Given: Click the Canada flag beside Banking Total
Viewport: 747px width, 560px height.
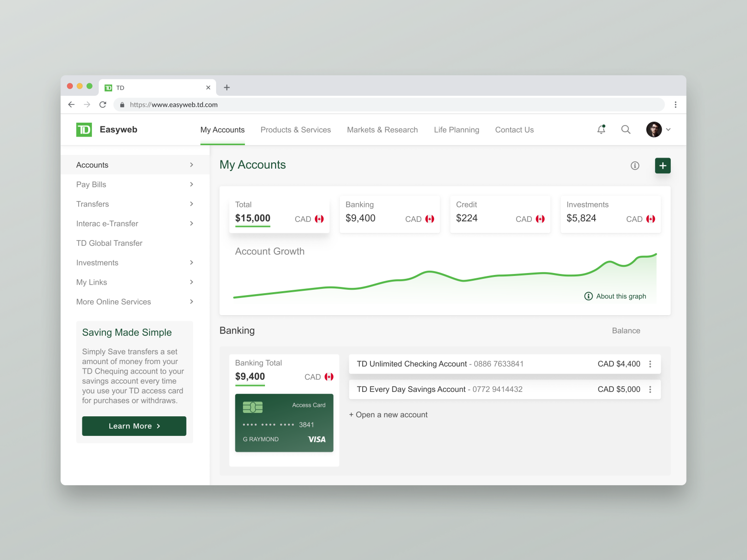Looking at the screenshot, I should tap(329, 377).
